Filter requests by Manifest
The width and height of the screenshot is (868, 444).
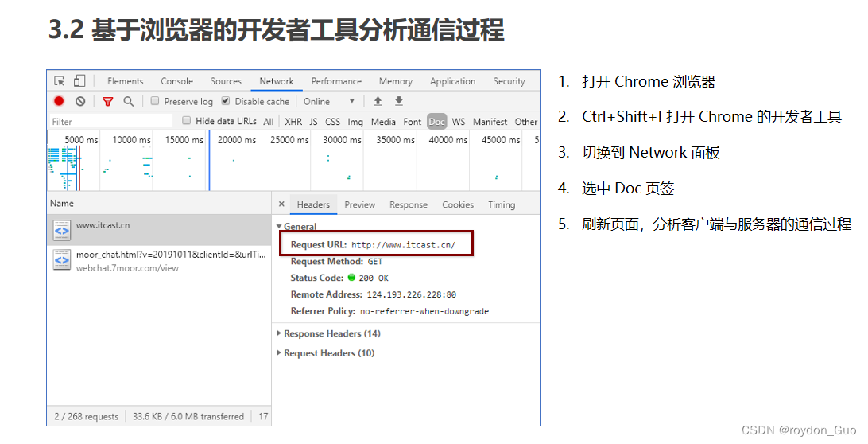490,122
